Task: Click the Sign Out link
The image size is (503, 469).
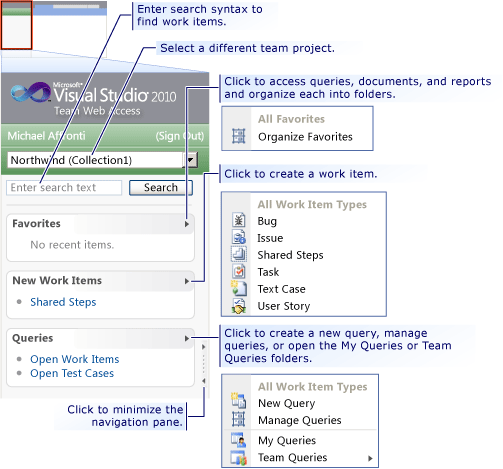Action: pyautogui.click(x=180, y=136)
